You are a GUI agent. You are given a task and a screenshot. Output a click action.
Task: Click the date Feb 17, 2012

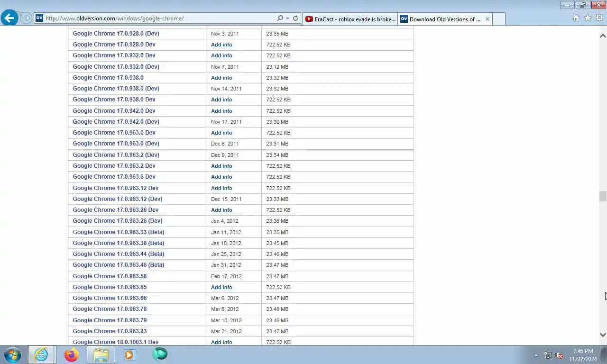[226, 276]
